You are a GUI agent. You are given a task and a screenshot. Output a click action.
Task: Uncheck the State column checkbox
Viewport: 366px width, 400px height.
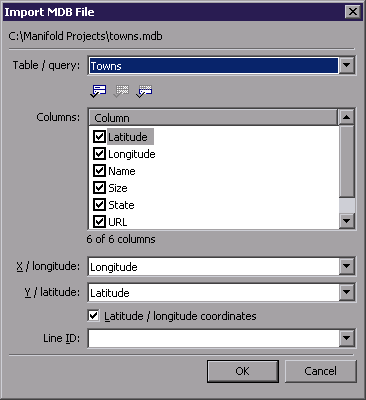[x=99, y=204]
